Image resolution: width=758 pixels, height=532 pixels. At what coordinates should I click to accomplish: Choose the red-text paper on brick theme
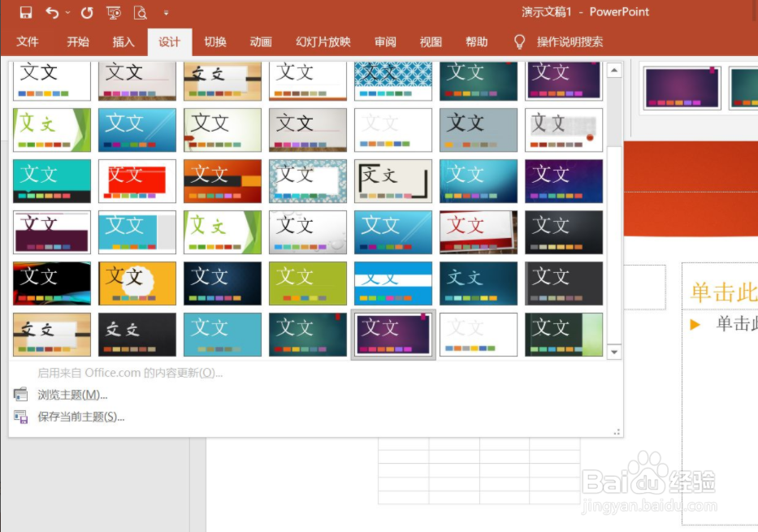479,232
